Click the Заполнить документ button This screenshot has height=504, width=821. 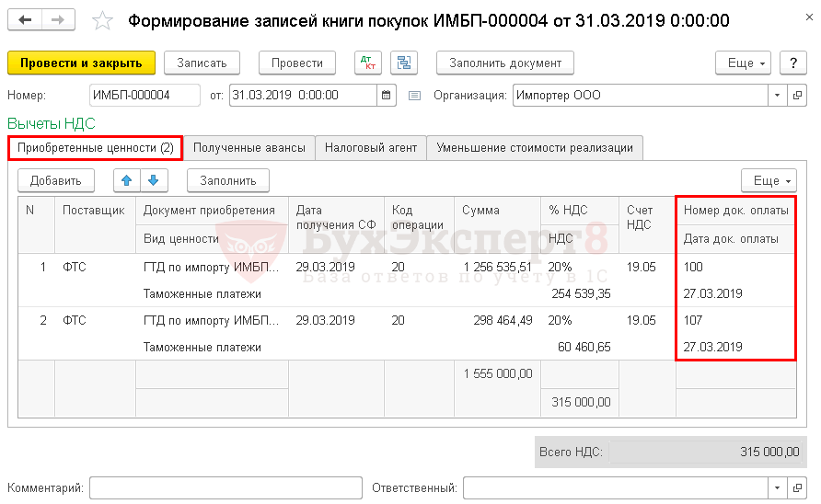(505, 63)
